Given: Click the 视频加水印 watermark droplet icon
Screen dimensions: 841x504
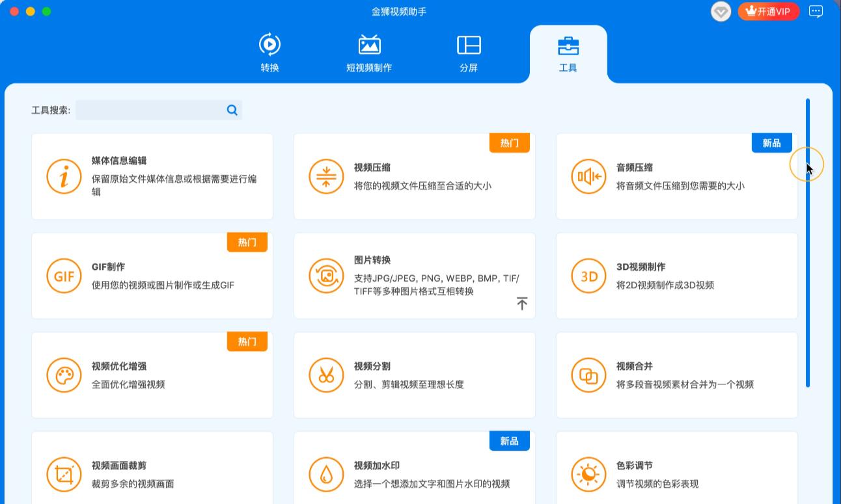Looking at the screenshot, I should click(x=326, y=474).
